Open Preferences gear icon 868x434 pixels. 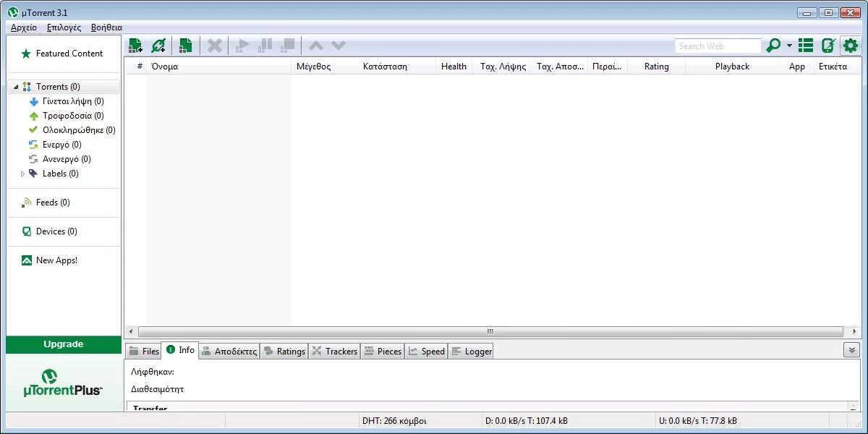(851, 46)
